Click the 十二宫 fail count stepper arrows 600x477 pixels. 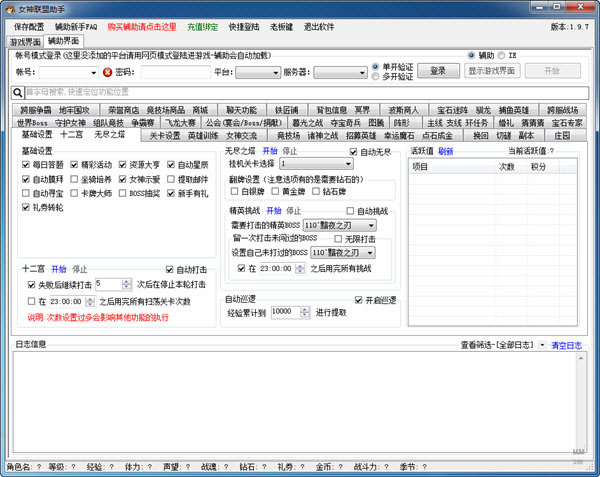[x=126, y=284]
